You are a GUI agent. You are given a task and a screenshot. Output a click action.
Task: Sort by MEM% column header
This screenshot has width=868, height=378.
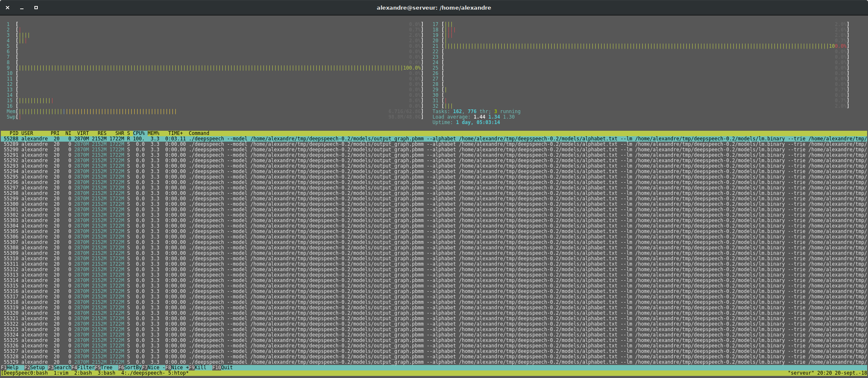(x=154, y=133)
